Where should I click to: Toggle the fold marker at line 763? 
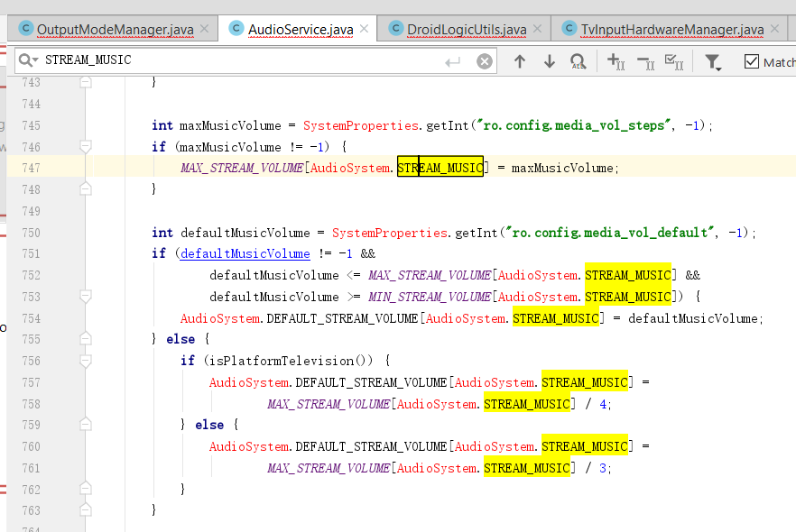coord(86,509)
